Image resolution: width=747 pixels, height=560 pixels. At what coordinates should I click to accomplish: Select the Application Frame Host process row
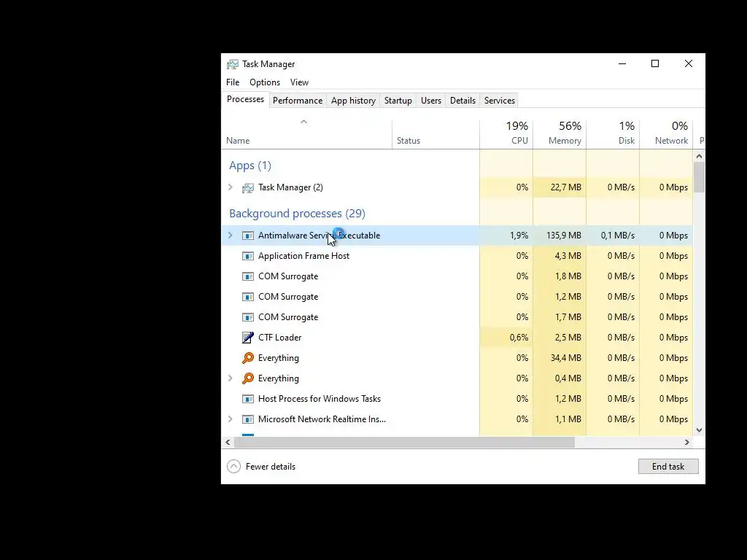[457, 256]
